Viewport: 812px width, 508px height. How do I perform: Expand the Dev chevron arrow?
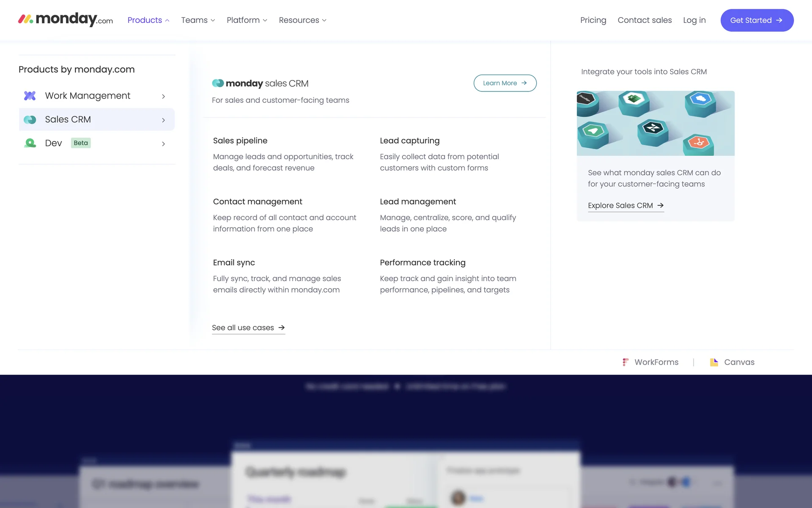163,144
